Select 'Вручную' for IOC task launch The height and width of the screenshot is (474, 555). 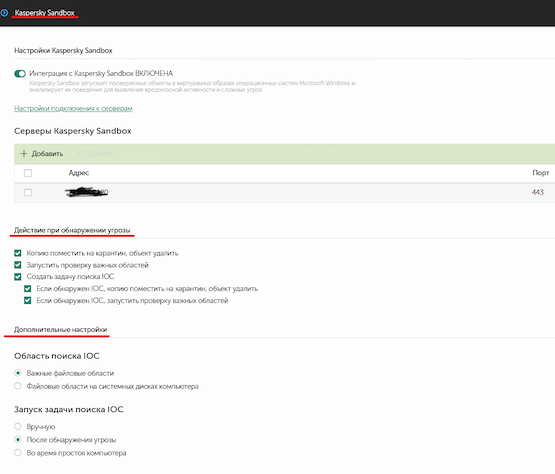pyautogui.click(x=18, y=426)
